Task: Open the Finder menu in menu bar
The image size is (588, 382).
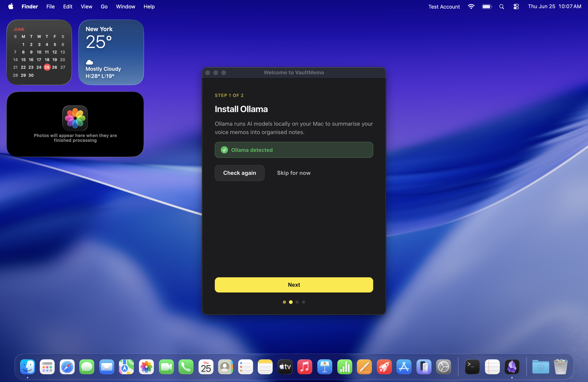Action: pyautogui.click(x=30, y=6)
